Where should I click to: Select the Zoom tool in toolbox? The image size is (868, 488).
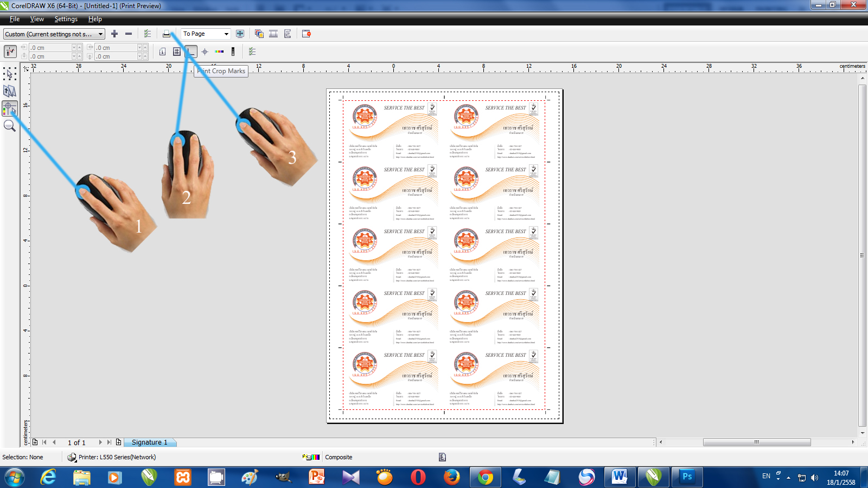click(10, 126)
